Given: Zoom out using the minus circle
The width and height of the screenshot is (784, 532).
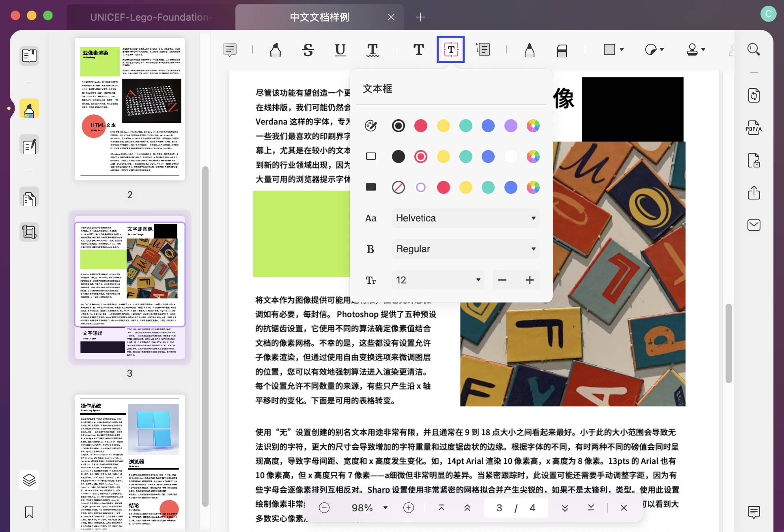Looking at the screenshot, I should (x=324, y=508).
